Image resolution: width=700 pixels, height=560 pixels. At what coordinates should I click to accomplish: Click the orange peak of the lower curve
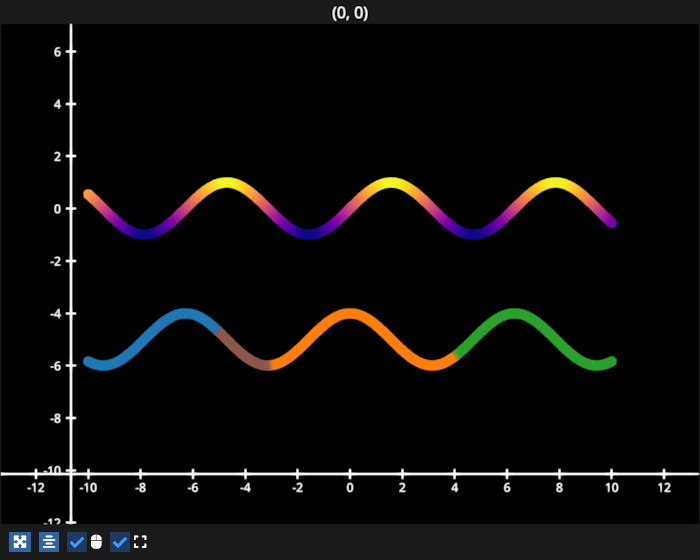coord(350,315)
